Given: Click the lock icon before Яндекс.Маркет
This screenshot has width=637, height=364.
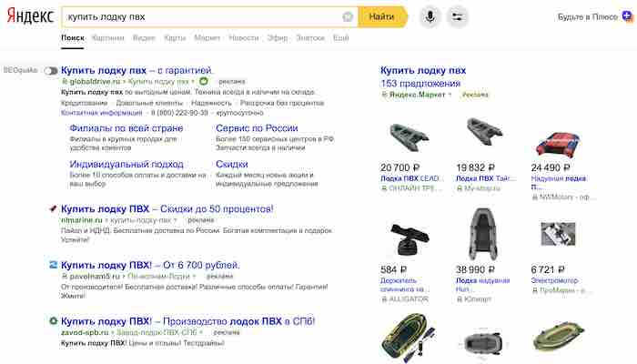Looking at the screenshot, I should [384, 95].
